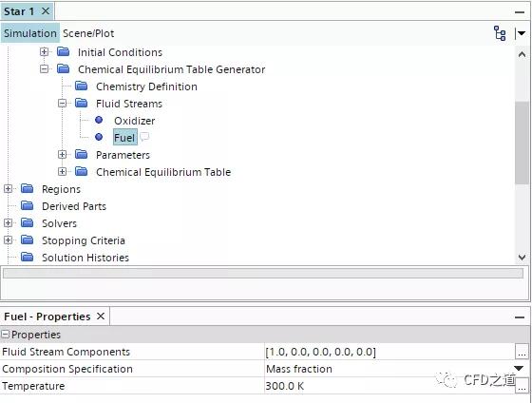Click the Fluid Stream Components label
This screenshot has width=532, height=403.
pos(66,352)
